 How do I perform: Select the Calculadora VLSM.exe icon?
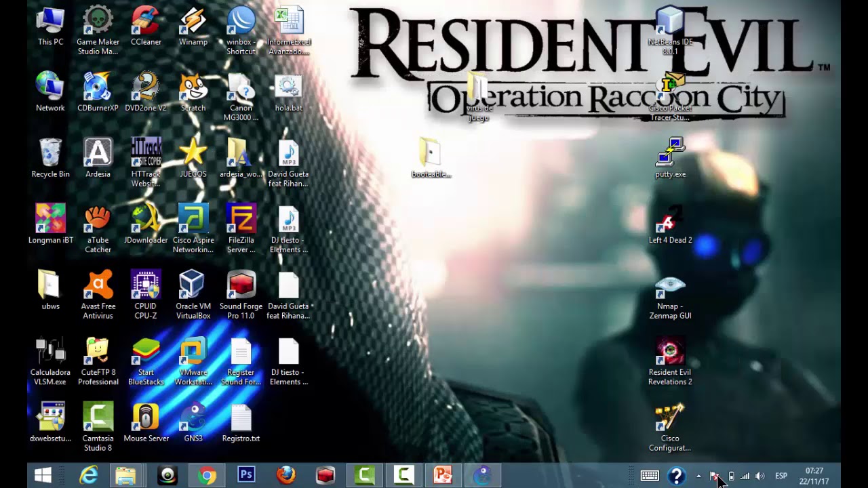click(x=50, y=361)
